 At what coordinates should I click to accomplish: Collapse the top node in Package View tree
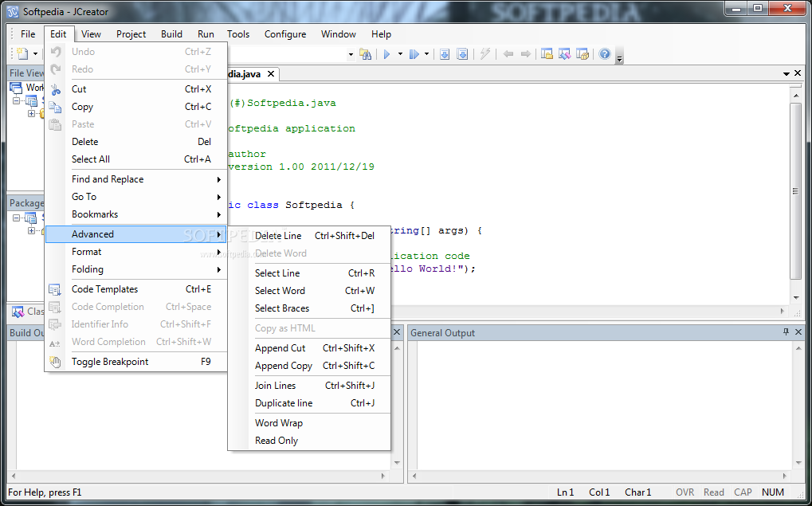[16, 218]
